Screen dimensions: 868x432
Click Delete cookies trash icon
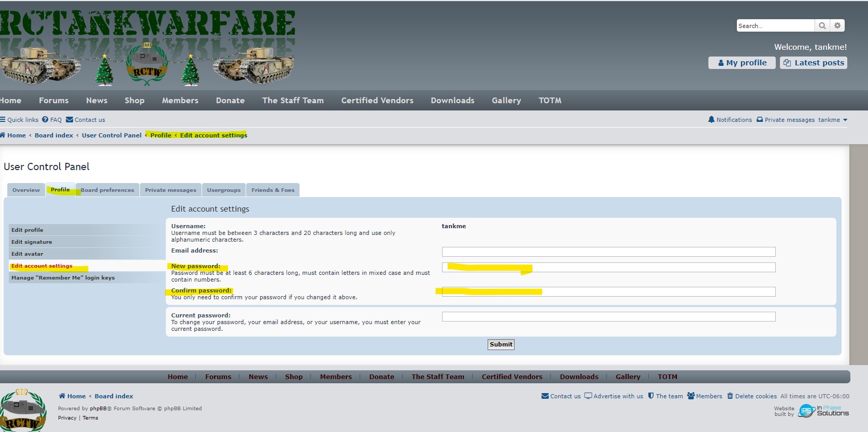[730, 396]
